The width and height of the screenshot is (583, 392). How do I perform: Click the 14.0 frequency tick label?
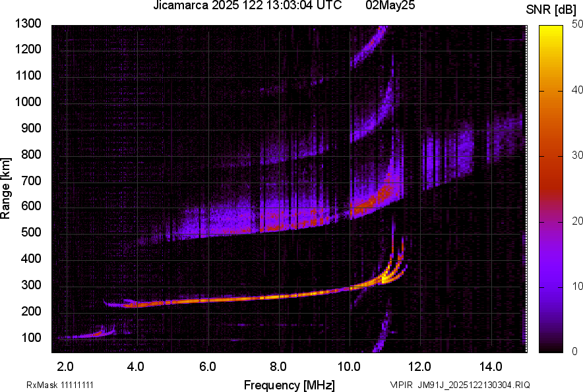(x=491, y=367)
